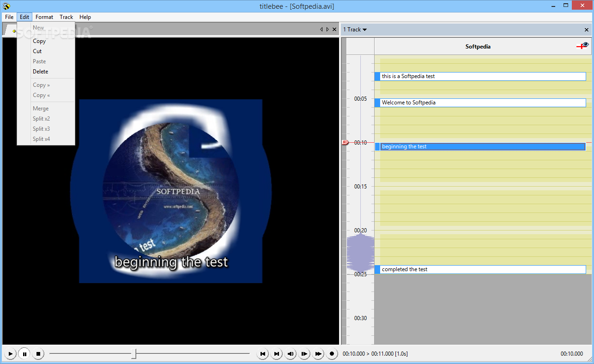The image size is (594, 364).
Task: Click the blue handle of "Welcome to Softpedia"
Action: click(377, 103)
